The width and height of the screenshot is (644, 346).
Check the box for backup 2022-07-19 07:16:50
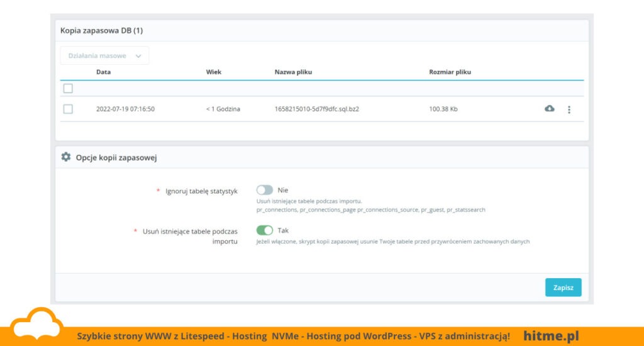[x=68, y=109]
